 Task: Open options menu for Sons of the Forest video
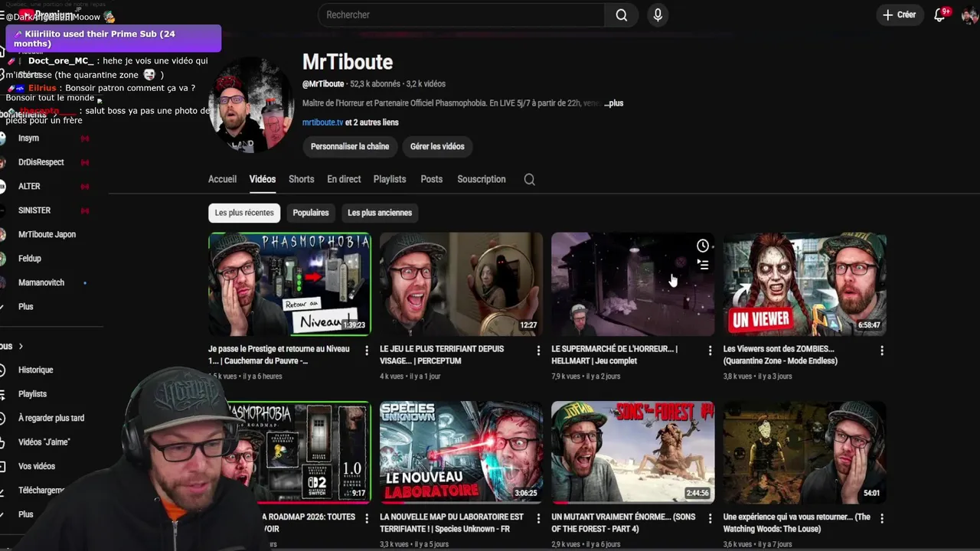click(710, 518)
